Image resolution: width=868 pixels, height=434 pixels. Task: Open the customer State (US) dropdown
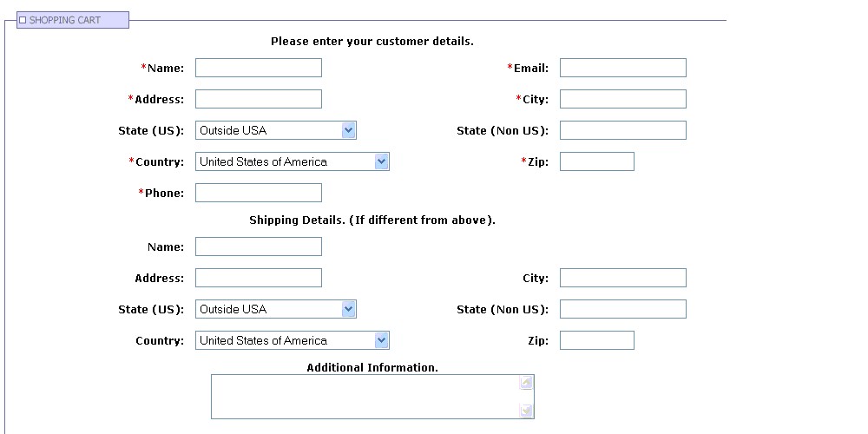[x=348, y=130]
